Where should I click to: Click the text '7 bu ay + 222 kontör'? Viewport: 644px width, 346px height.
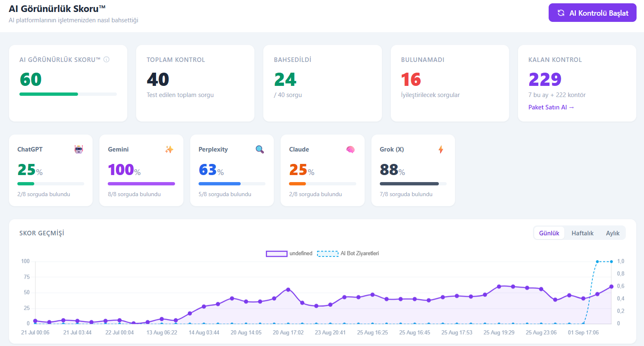tap(557, 95)
